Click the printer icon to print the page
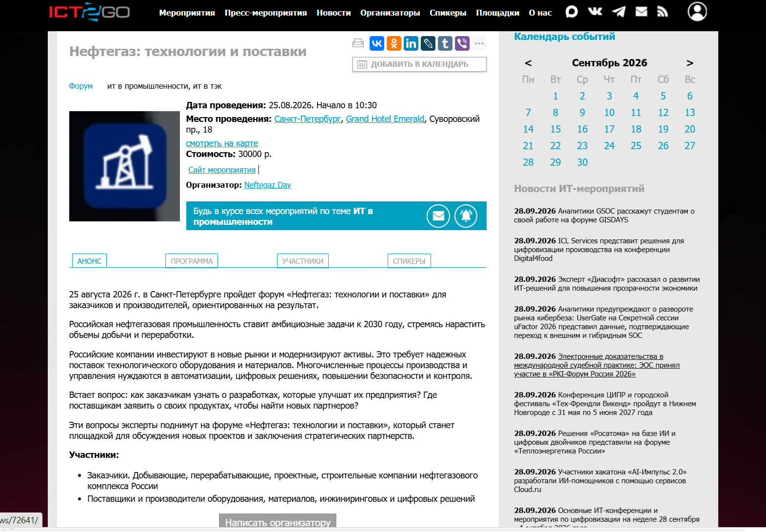The image size is (766, 532). [358, 43]
